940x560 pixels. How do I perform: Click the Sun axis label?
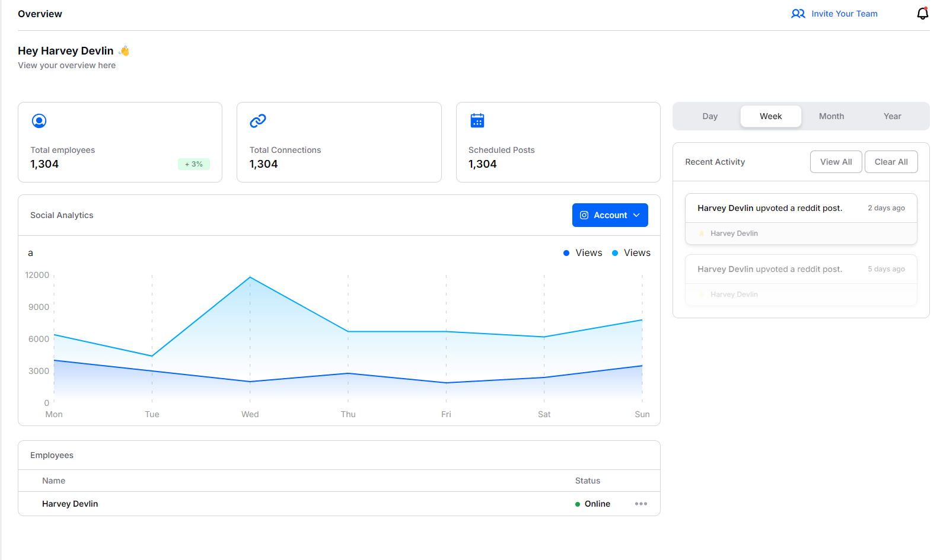(x=642, y=414)
